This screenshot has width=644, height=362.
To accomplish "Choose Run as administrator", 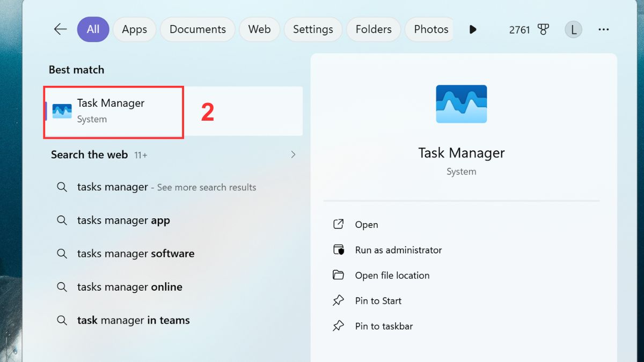I will pyautogui.click(x=398, y=250).
